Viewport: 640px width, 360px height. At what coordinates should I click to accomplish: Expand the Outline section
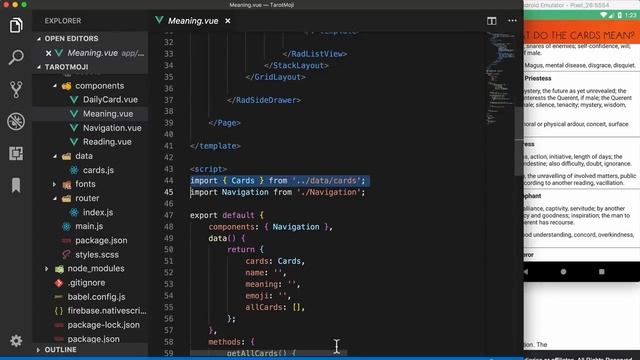pos(38,350)
